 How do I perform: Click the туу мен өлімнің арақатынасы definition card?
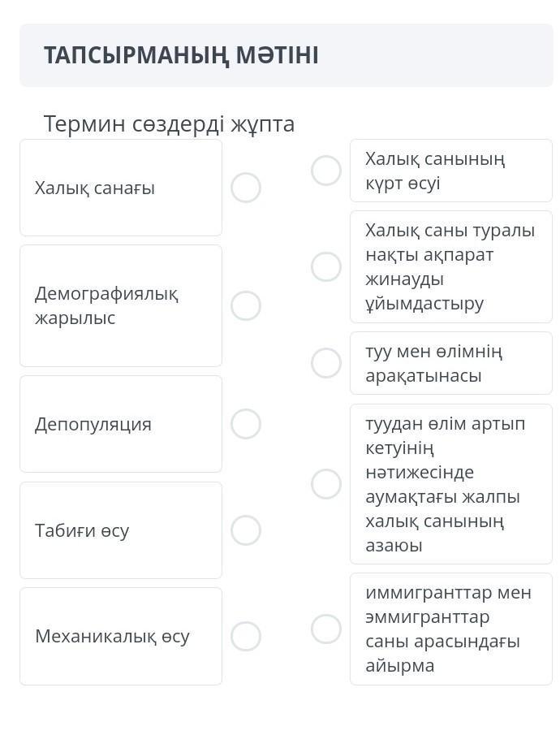click(451, 363)
